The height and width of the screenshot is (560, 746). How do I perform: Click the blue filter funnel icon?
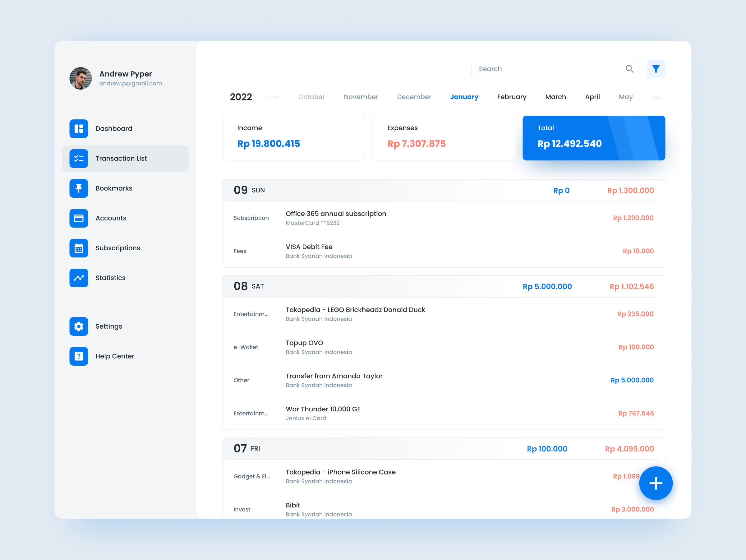click(x=656, y=69)
